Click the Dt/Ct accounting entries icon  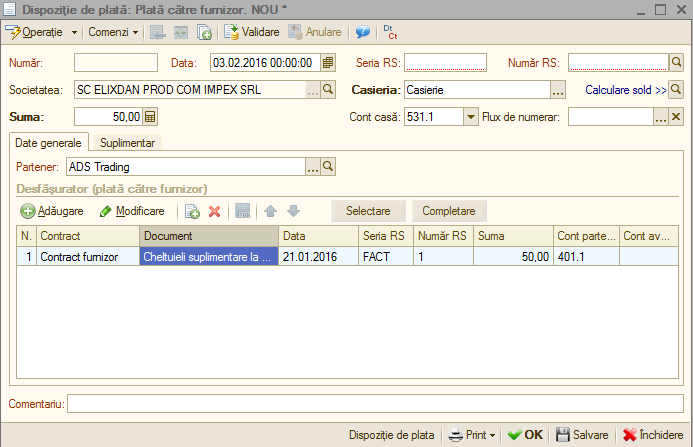[390, 32]
